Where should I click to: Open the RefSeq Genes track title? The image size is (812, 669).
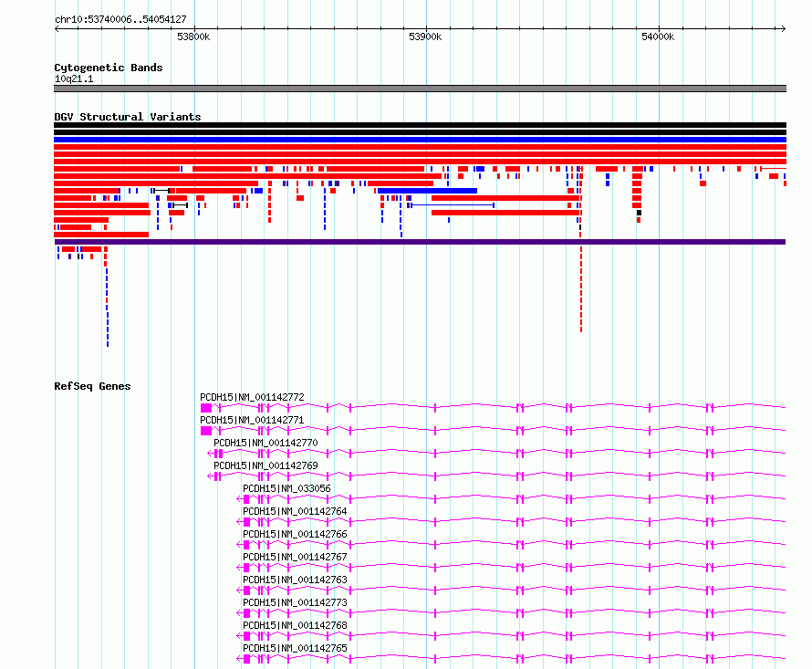pyautogui.click(x=92, y=386)
